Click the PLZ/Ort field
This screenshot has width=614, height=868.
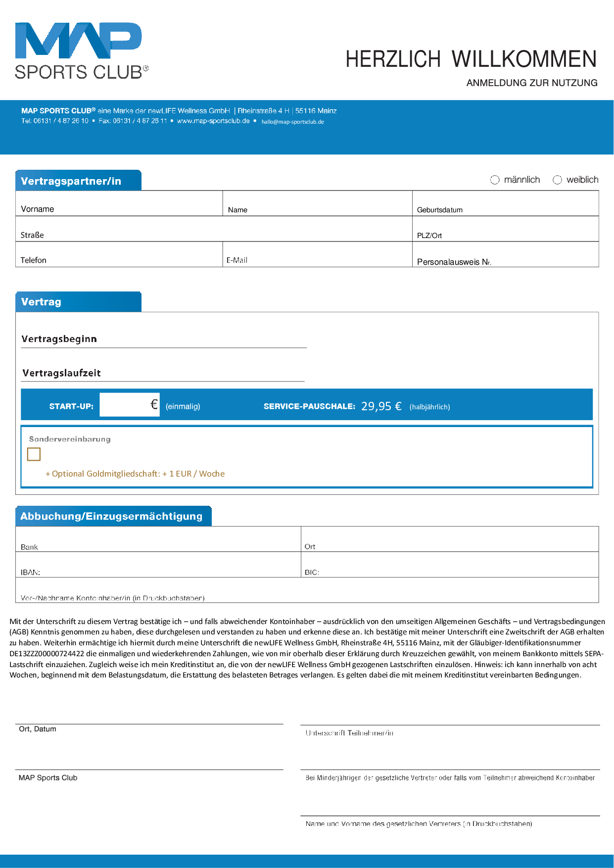(x=506, y=229)
